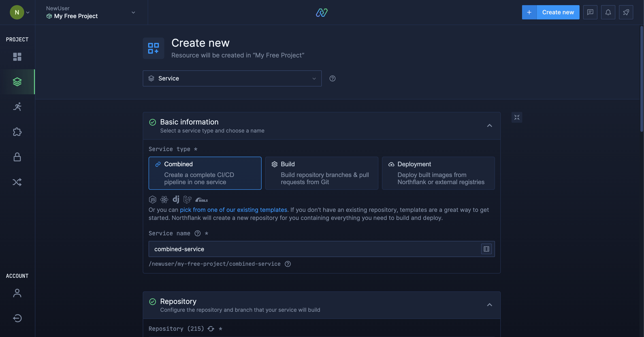Click the page vertical scrollbar
This screenshot has height=337, width=644.
tap(642, 79)
